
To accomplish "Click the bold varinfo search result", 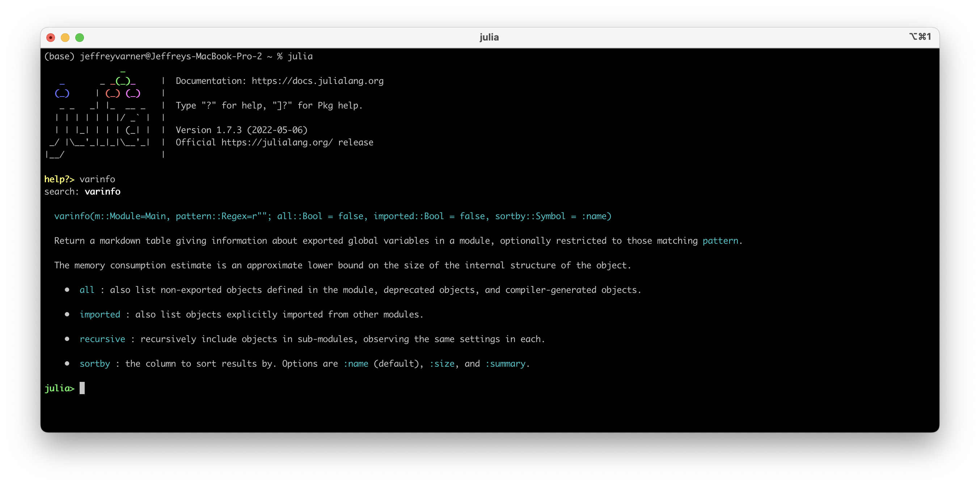I will pyautogui.click(x=102, y=191).
